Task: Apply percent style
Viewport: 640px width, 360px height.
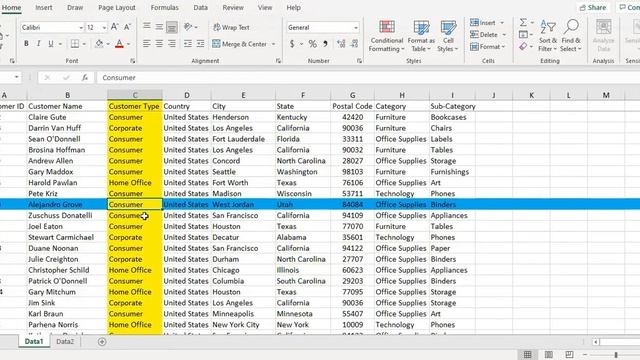Action: [x=312, y=44]
